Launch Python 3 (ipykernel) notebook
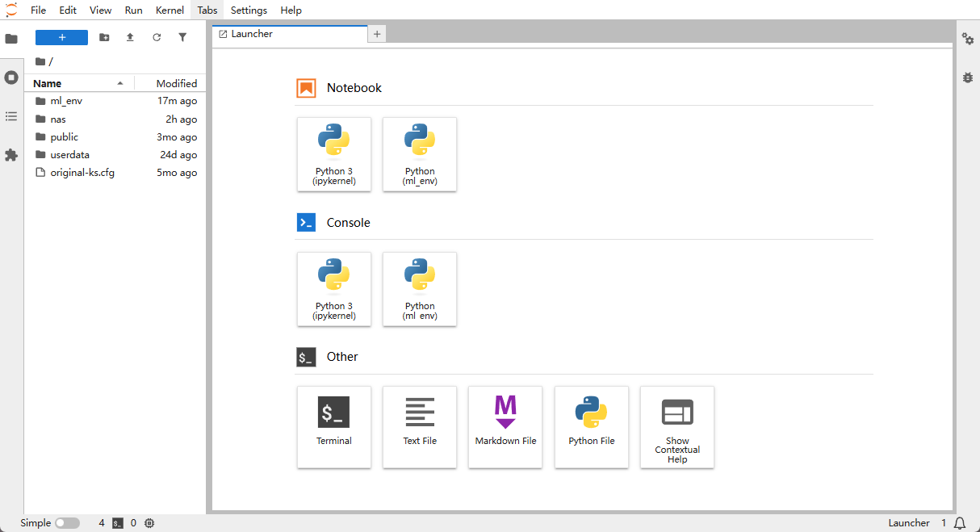Image resolution: width=980 pixels, height=532 pixels. tap(334, 154)
